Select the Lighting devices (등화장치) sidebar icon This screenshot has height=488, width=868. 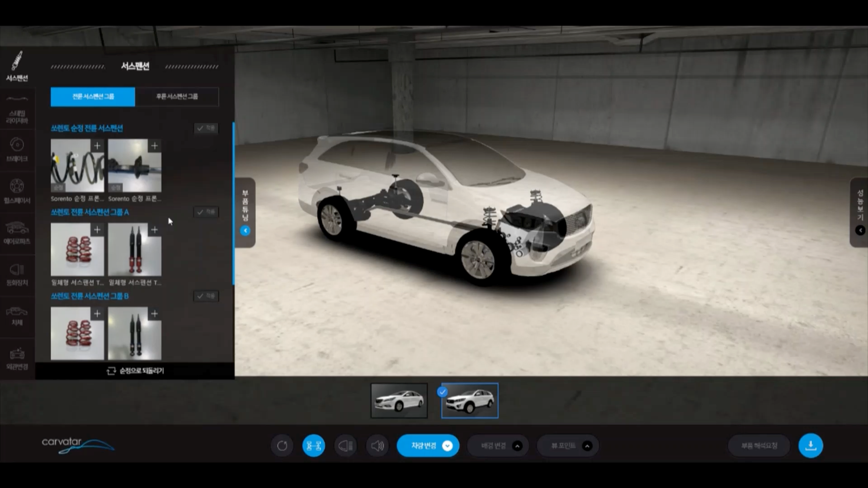[17, 275]
